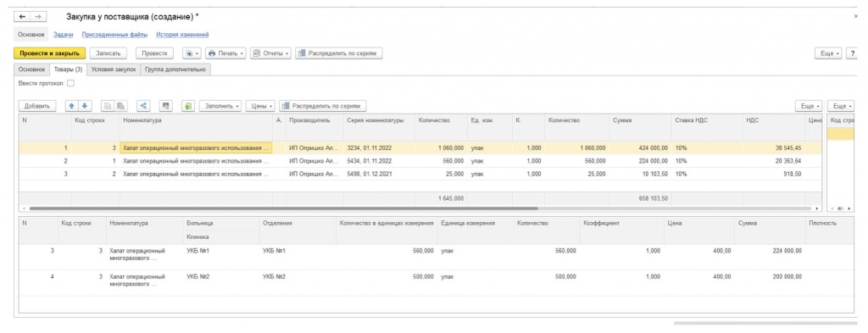868x333 pixels.
Task: Click the green load-from-file icon
Action: (x=188, y=106)
